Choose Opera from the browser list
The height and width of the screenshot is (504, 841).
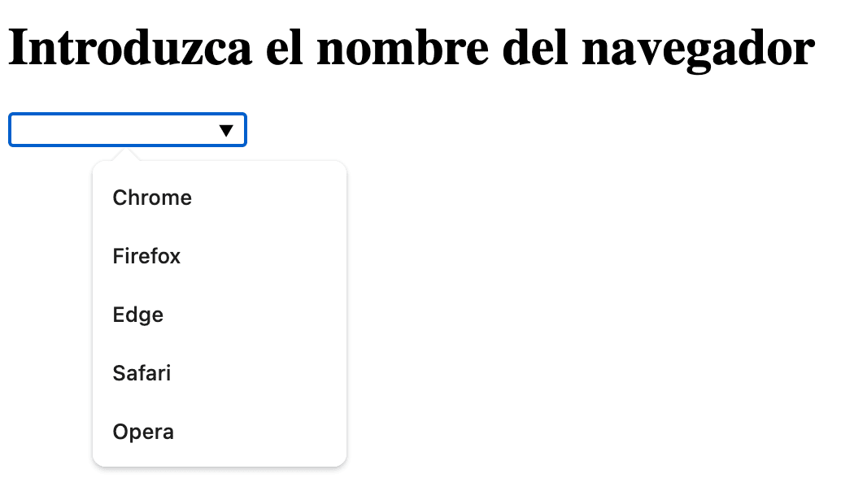[143, 432]
